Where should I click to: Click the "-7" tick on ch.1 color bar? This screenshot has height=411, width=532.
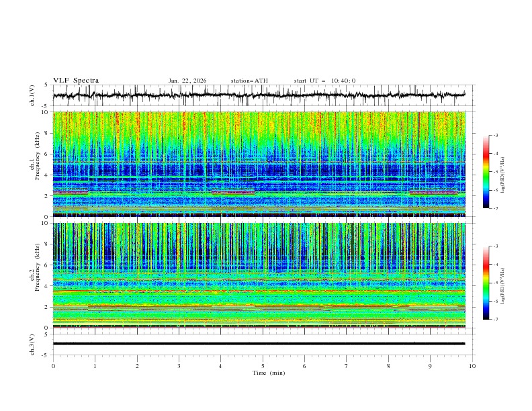coord(496,208)
